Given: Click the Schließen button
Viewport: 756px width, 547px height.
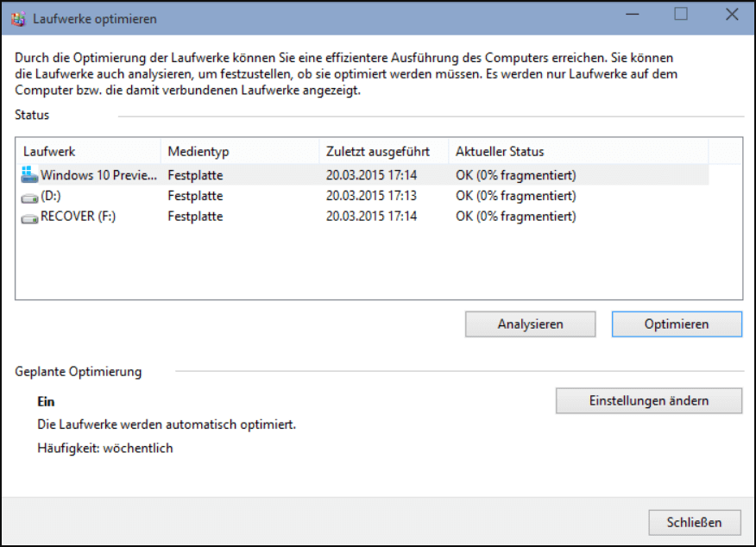Looking at the screenshot, I should (694, 523).
